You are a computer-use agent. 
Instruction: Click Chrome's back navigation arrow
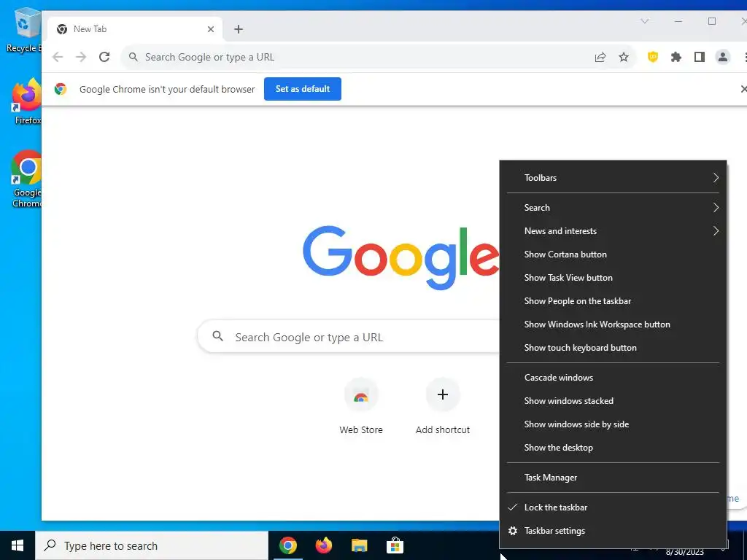58,57
